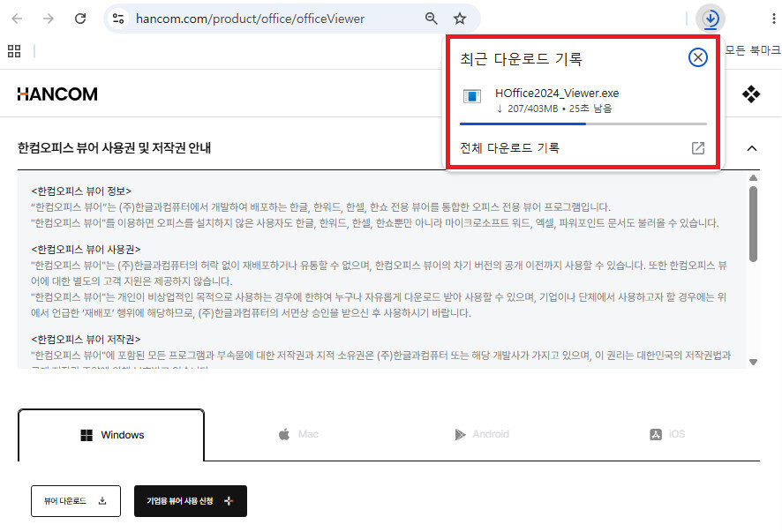The height and width of the screenshot is (532, 782).
Task: Bookmark this page with the star icon
Action: [x=459, y=19]
